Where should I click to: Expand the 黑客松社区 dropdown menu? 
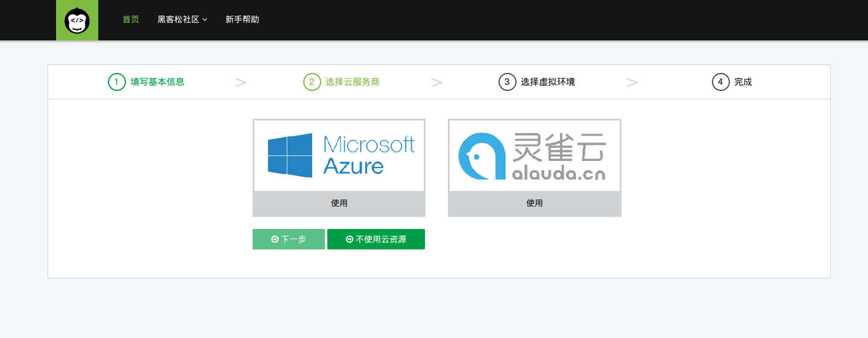pyautogui.click(x=183, y=19)
